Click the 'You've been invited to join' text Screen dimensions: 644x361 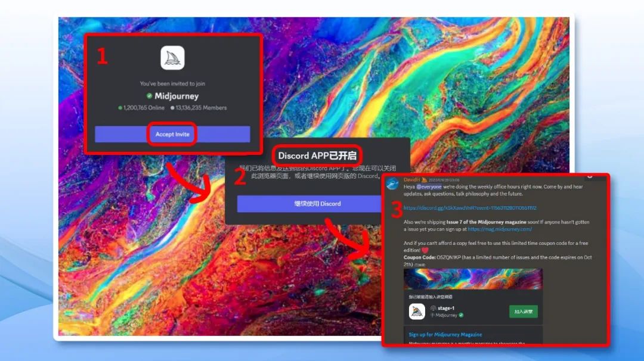point(172,83)
